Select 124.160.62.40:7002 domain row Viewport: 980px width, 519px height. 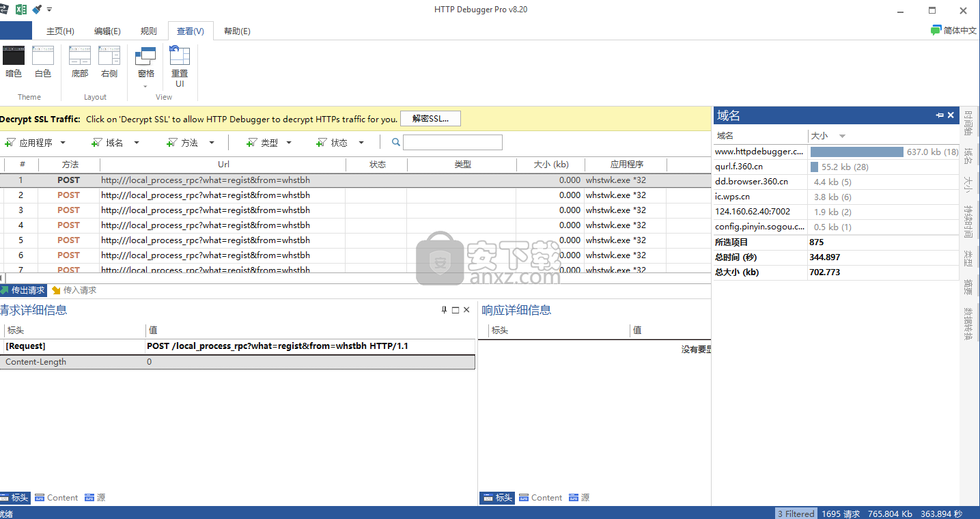tap(837, 212)
